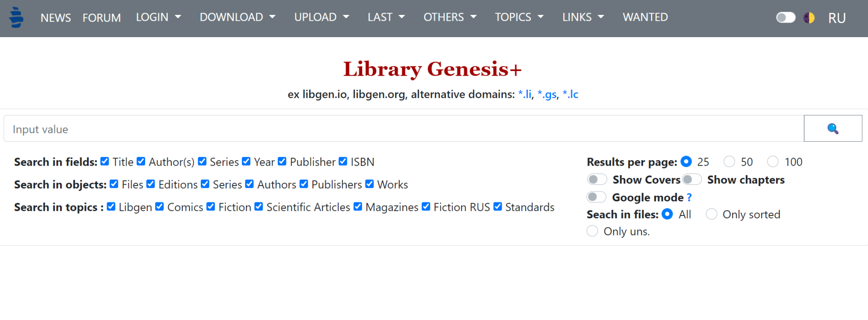Click the magnifying glass search button

click(833, 129)
